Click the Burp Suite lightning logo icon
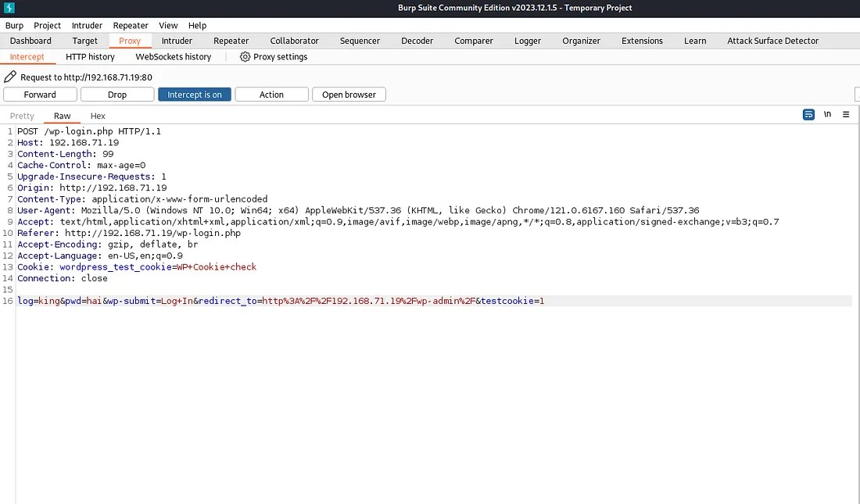The height and width of the screenshot is (504, 860). (x=9, y=8)
